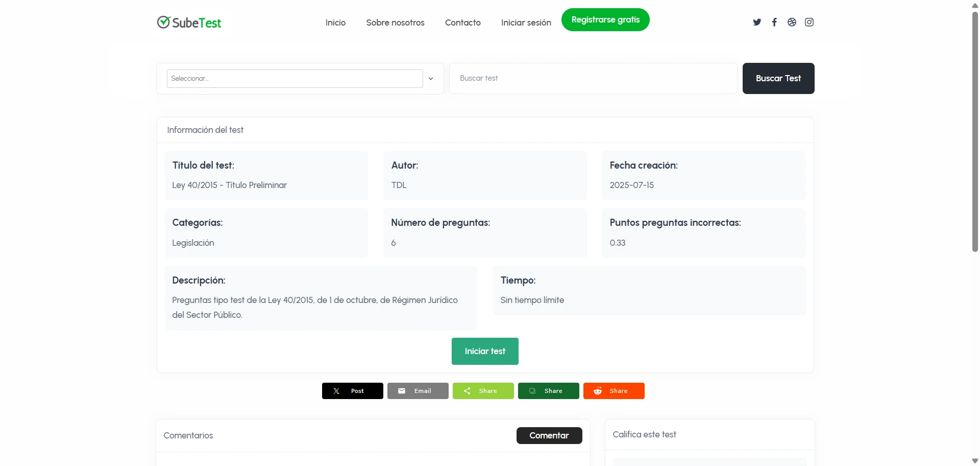Share the test via X Post button
This screenshot has height=466, width=980.
point(352,391)
